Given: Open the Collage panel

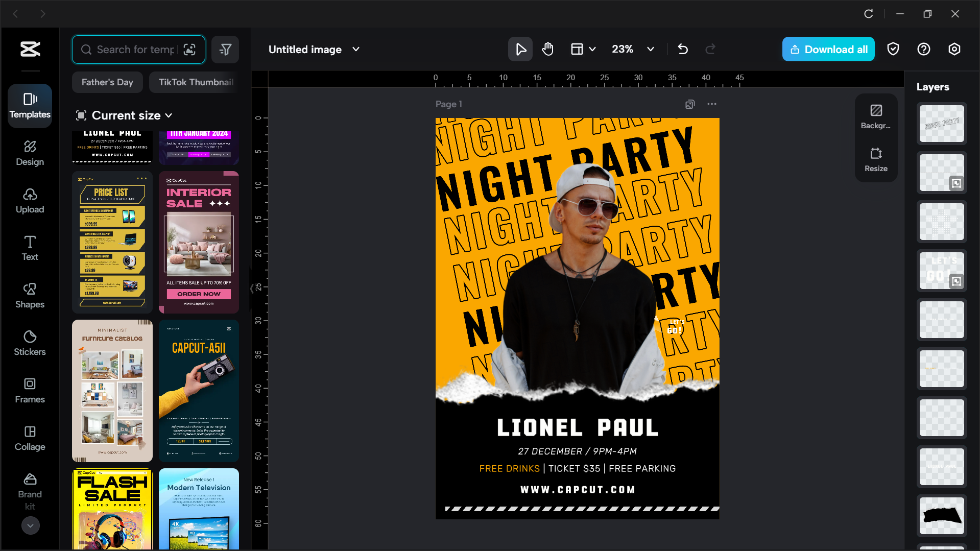Looking at the screenshot, I should click(30, 438).
